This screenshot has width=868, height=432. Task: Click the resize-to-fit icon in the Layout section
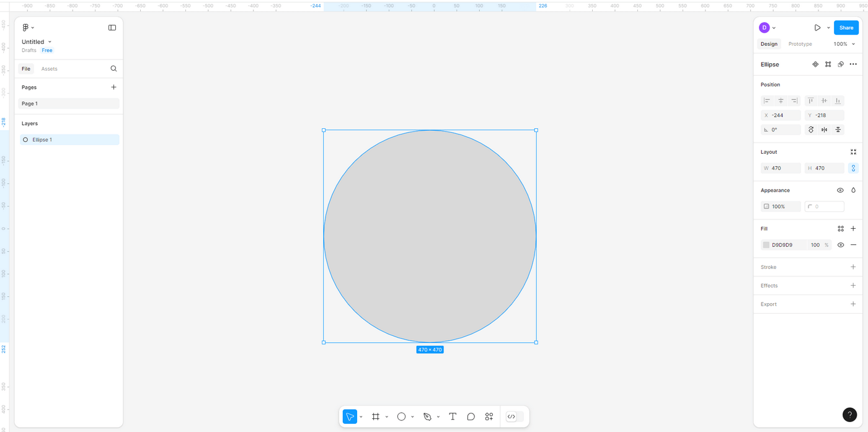(x=853, y=152)
